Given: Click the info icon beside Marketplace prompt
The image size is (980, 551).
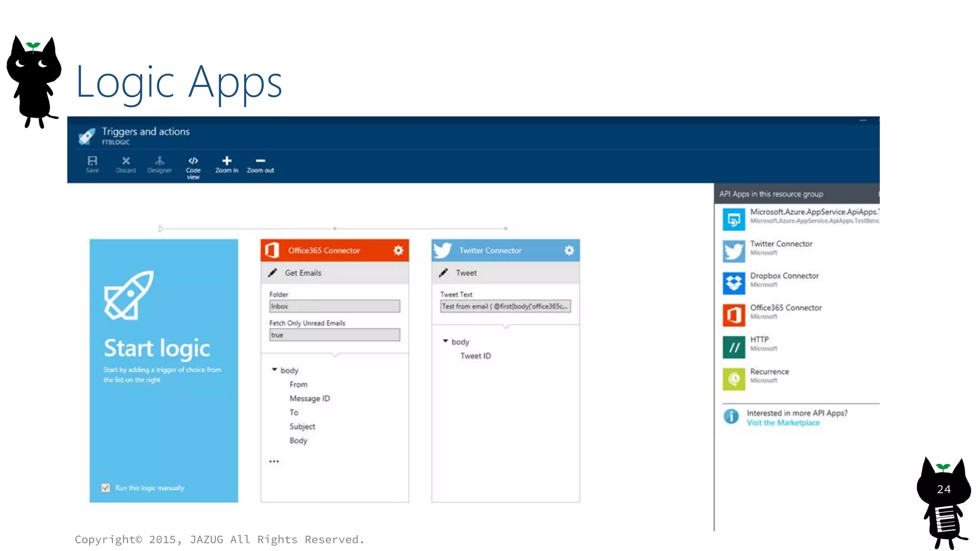Looking at the screenshot, I should click(731, 416).
